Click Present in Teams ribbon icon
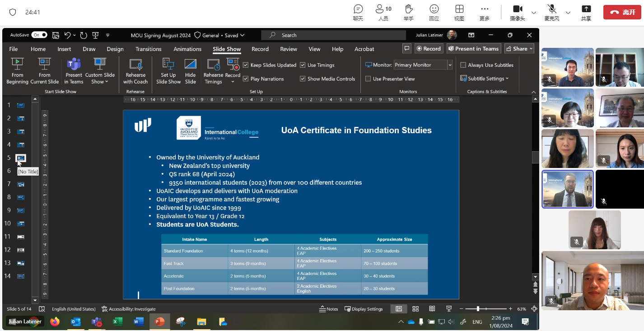 pyautogui.click(x=74, y=64)
